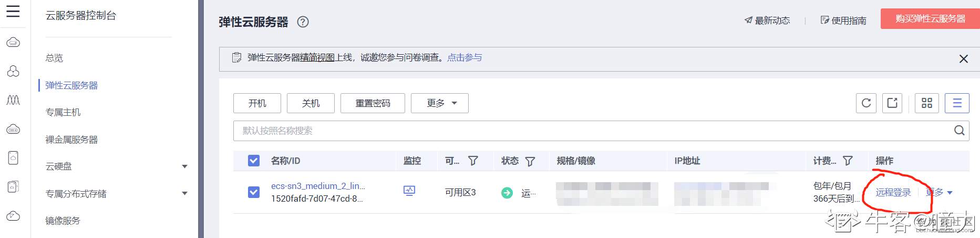Select 裸金属服务器 in the sidebar
The width and height of the screenshot is (980, 238).
coord(71,140)
